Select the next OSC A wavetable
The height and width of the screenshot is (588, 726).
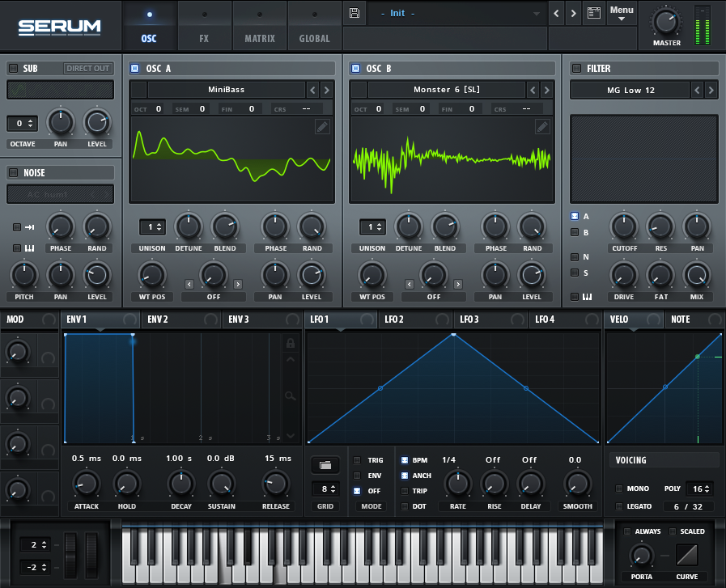(x=326, y=90)
